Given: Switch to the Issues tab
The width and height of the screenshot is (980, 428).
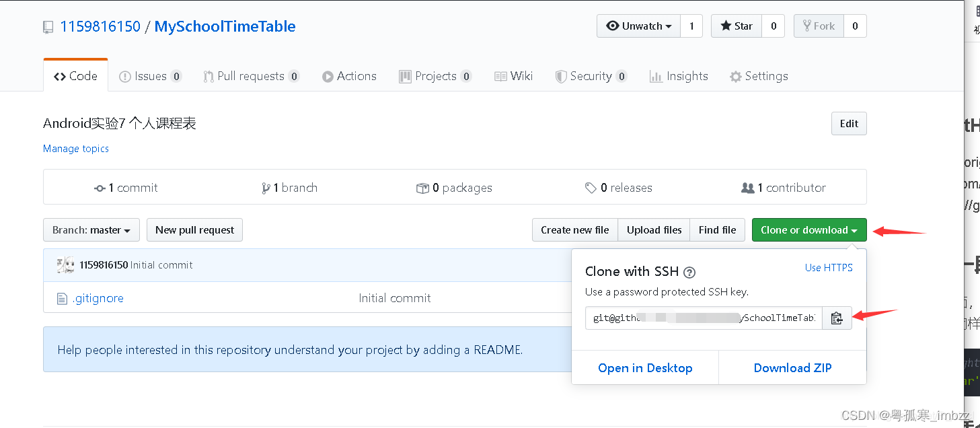Looking at the screenshot, I should 150,76.
